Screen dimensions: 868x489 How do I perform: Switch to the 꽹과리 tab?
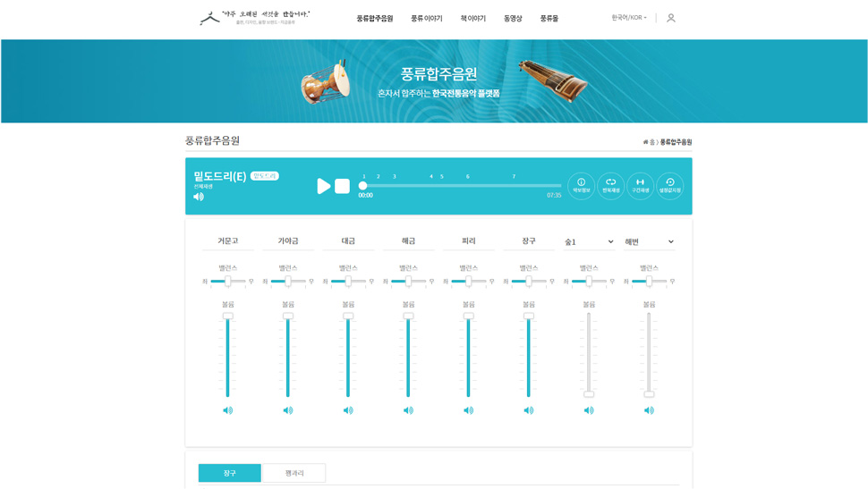[x=294, y=473]
